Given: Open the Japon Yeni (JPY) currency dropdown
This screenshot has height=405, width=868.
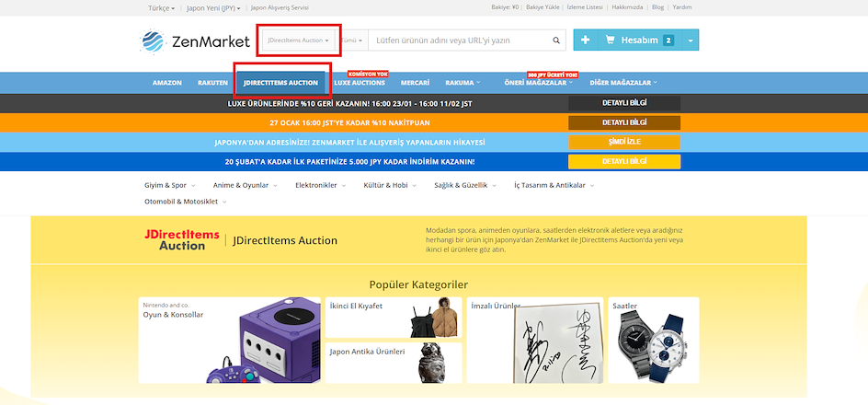Looking at the screenshot, I should [x=213, y=7].
